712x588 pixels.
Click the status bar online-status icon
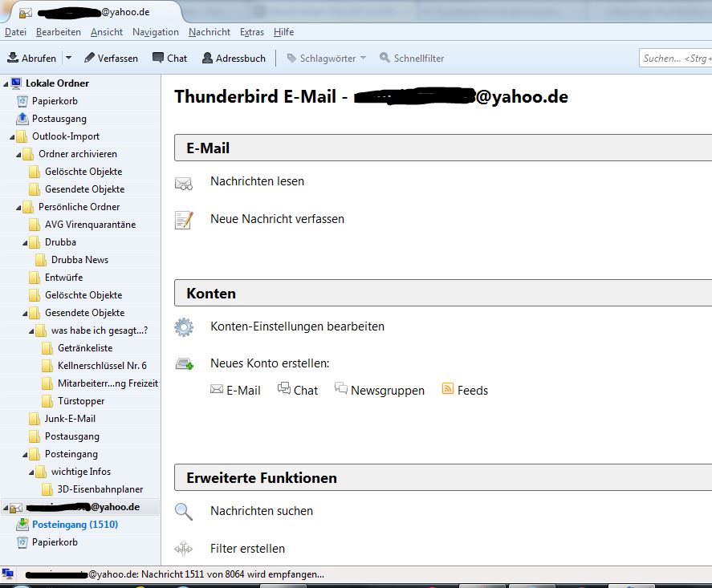[8, 574]
